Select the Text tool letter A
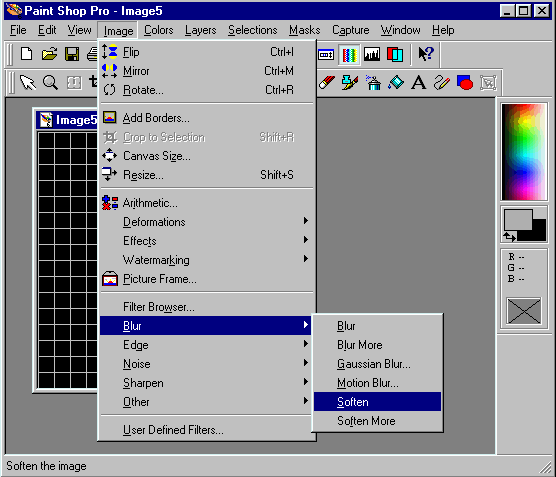 (x=419, y=82)
